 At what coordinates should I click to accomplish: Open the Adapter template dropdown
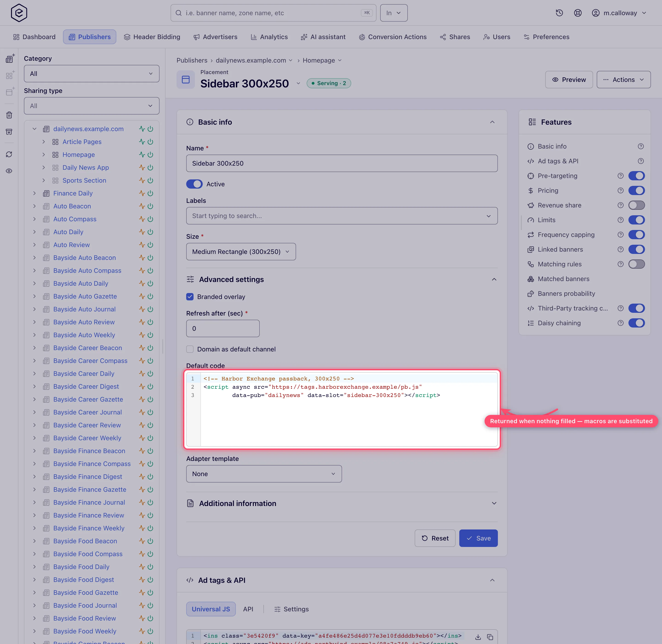pos(264,474)
